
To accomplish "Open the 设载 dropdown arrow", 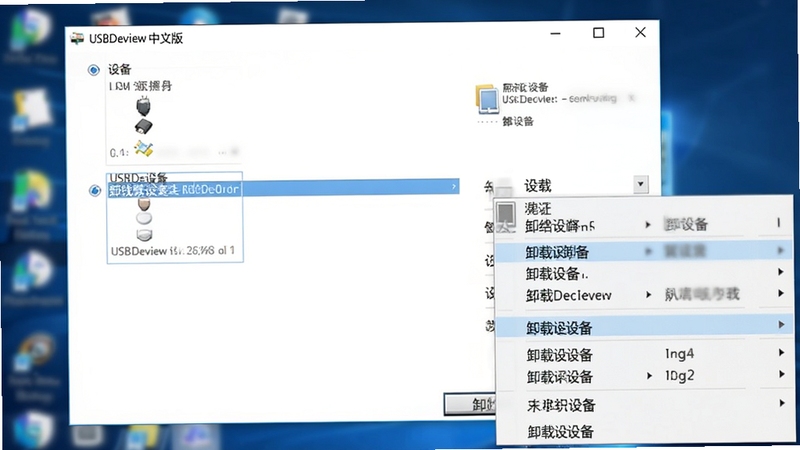I will coord(641,184).
